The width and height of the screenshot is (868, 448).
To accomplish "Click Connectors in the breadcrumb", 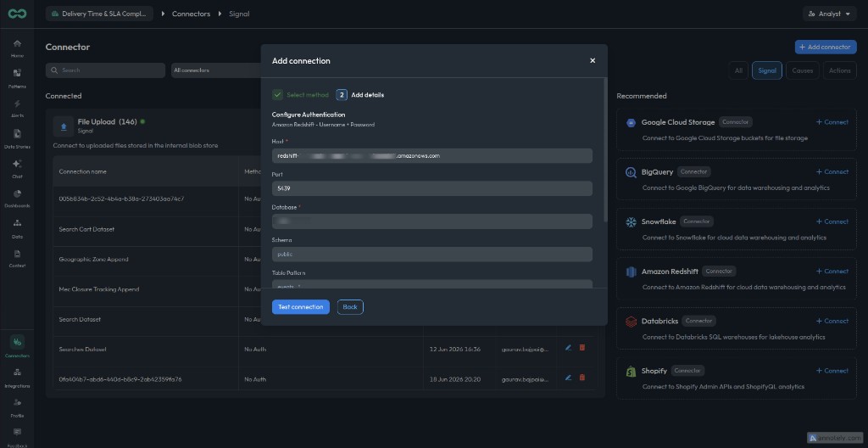I will click(x=191, y=14).
